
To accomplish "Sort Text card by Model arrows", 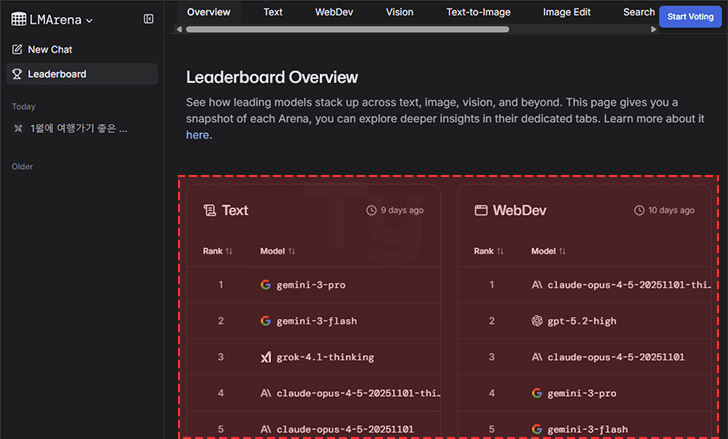I will [291, 251].
